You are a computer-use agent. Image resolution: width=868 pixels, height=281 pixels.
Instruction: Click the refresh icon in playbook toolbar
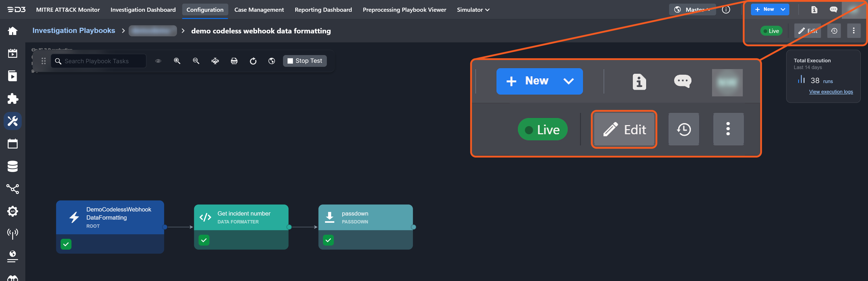[253, 61]
